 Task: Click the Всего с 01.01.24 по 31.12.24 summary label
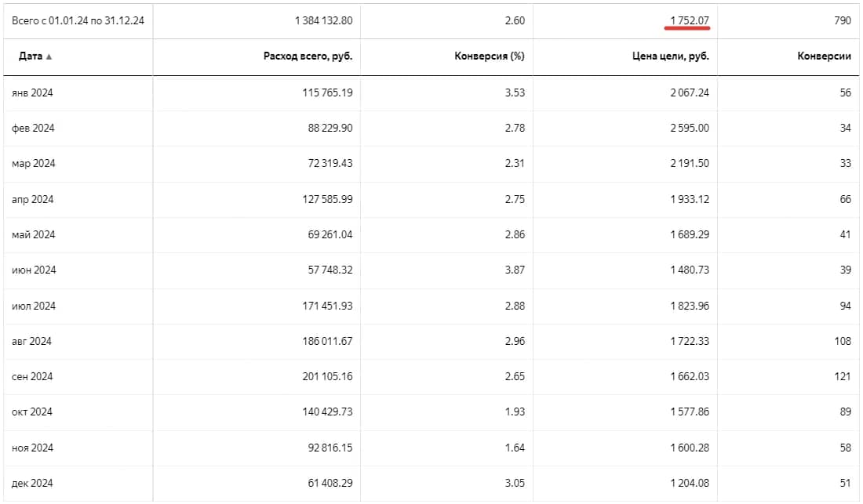click(x=78, y=21)
